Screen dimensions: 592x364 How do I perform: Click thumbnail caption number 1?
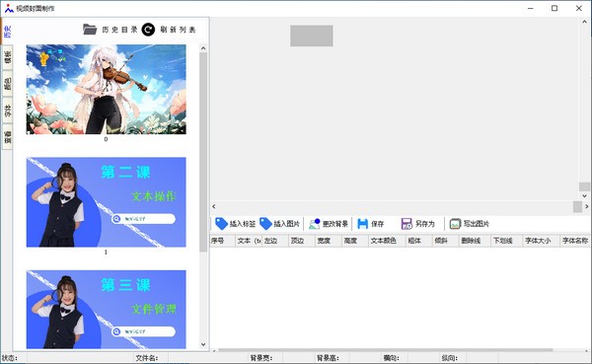[x=107, y=252]
